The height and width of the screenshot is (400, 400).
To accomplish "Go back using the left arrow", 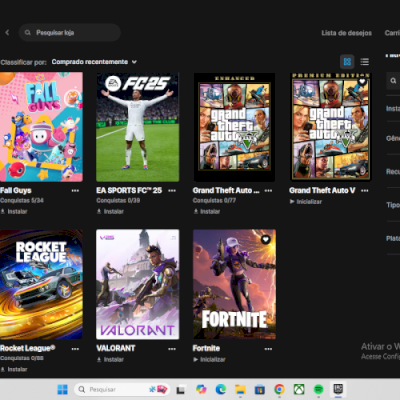I will 7,32.
